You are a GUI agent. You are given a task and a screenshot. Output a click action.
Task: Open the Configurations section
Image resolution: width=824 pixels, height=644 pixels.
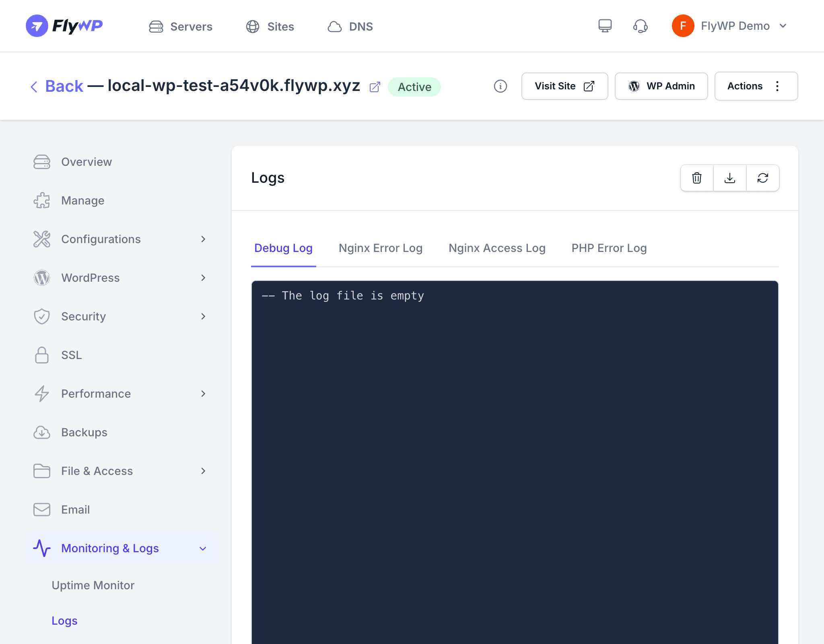click(x=122, y=239)
